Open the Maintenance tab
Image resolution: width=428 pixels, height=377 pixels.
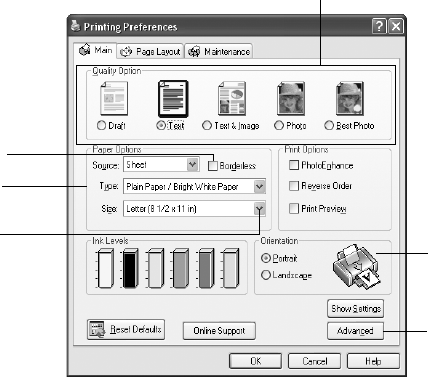tap(219, 52)
